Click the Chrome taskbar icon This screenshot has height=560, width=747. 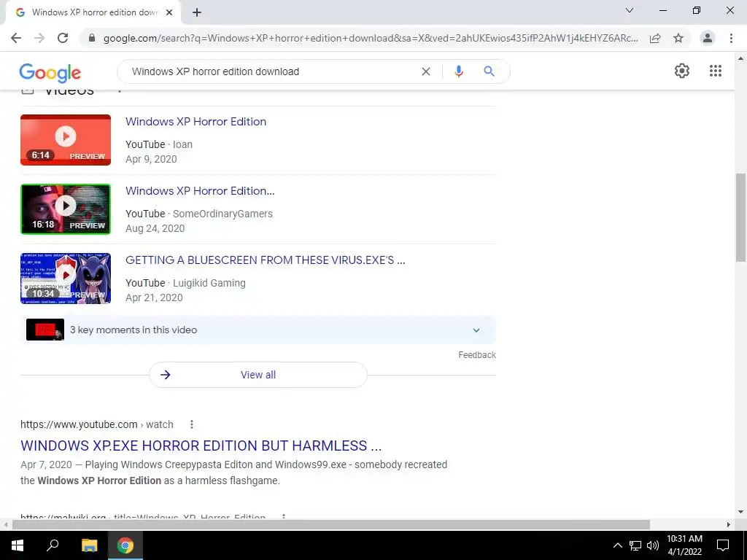tap(125, 545)
